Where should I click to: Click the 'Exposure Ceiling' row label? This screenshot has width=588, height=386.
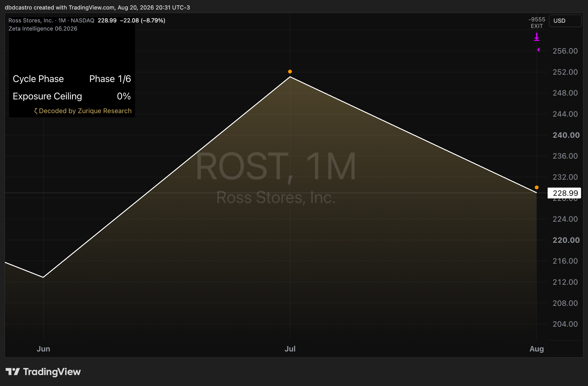tap(47, 96)
